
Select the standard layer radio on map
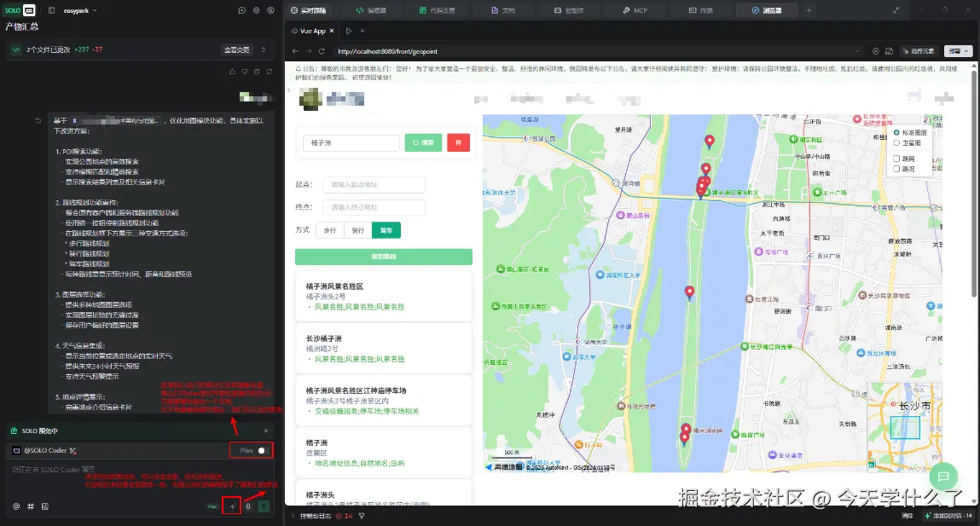[x=896, y=132]
